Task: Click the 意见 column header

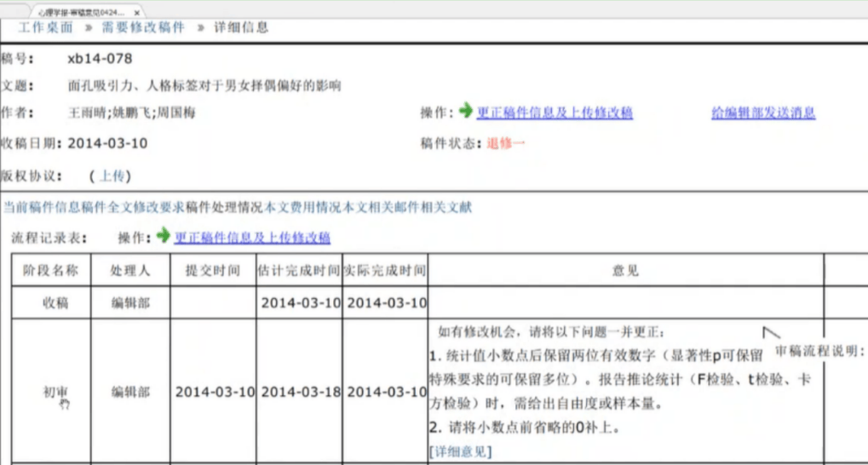Action: [624, 271]
